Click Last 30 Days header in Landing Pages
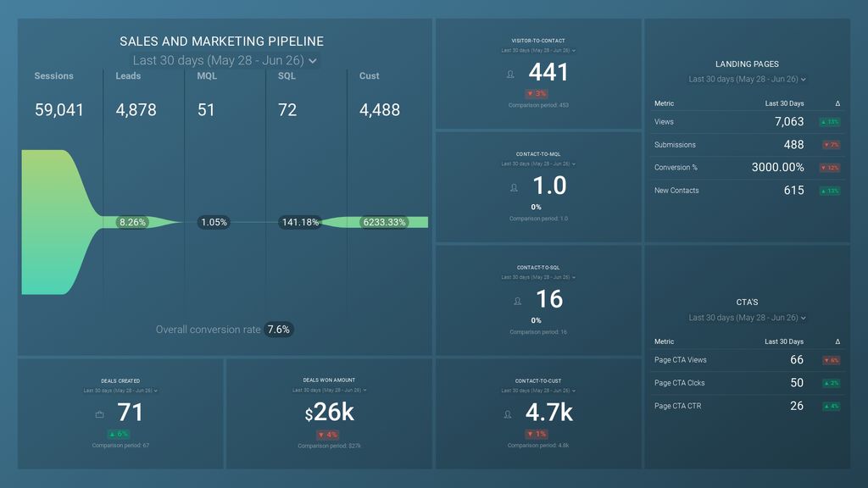This screenshot has width=868, height=488. coord(784,103)
